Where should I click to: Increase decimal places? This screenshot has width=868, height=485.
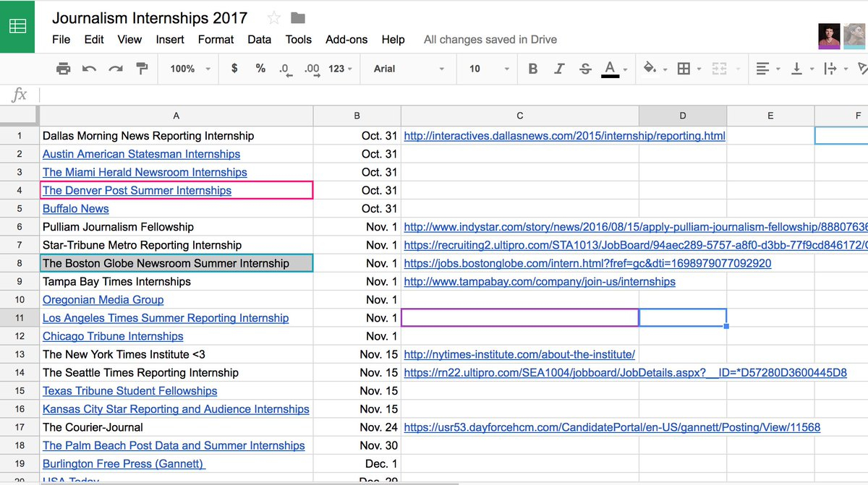tap(312, 69)
